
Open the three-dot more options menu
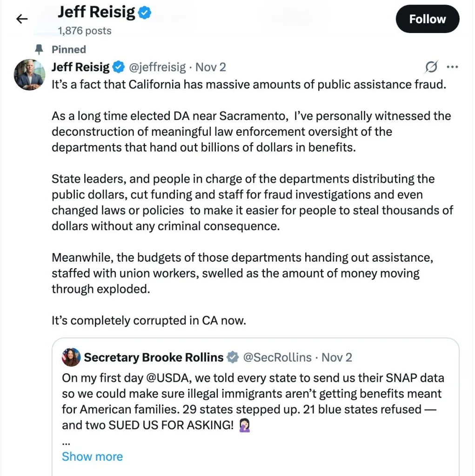click(x=452, y=67)
